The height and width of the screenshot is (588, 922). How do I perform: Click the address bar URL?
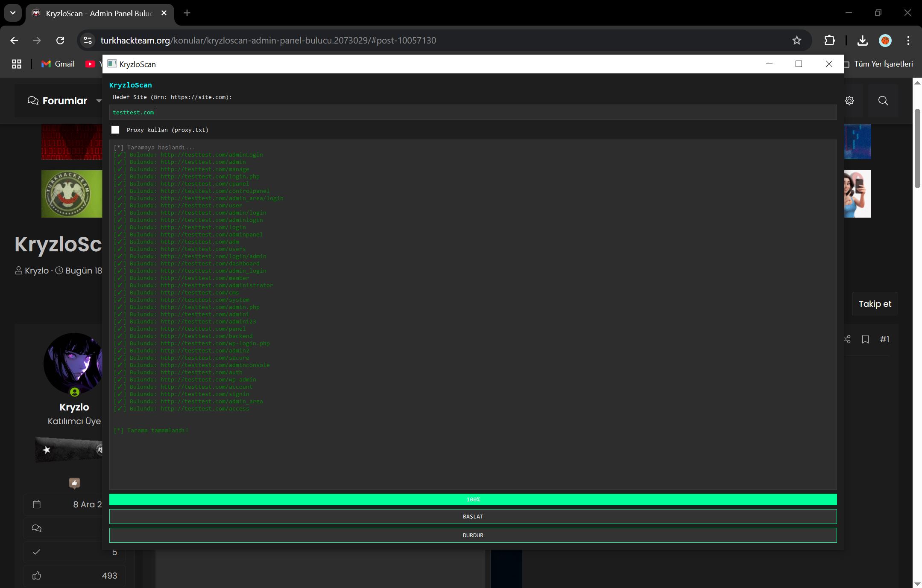[x=268, y=41]
